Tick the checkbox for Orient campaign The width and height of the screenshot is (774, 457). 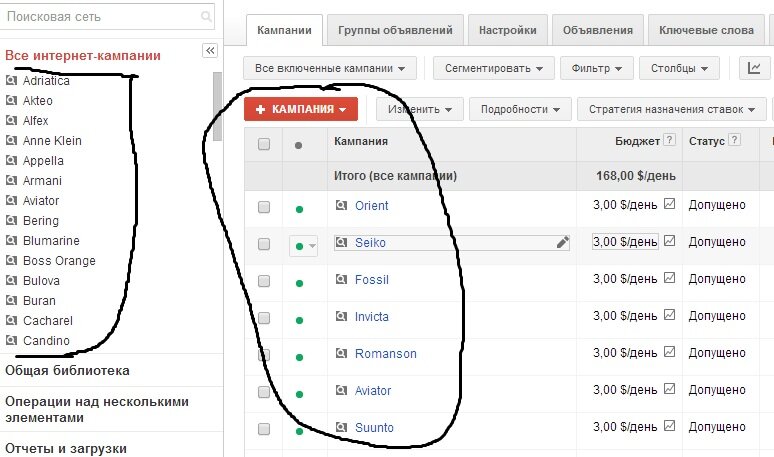[x=264, y=207]
